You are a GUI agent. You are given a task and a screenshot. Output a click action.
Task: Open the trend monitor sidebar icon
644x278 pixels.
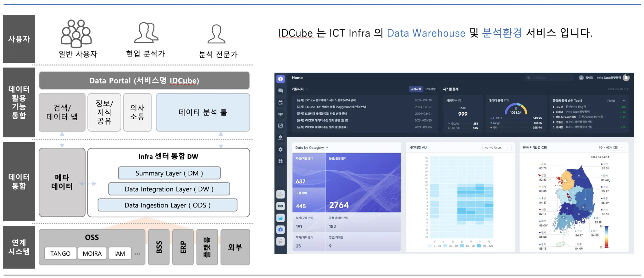pyautogui.click(x=280, y=126)
